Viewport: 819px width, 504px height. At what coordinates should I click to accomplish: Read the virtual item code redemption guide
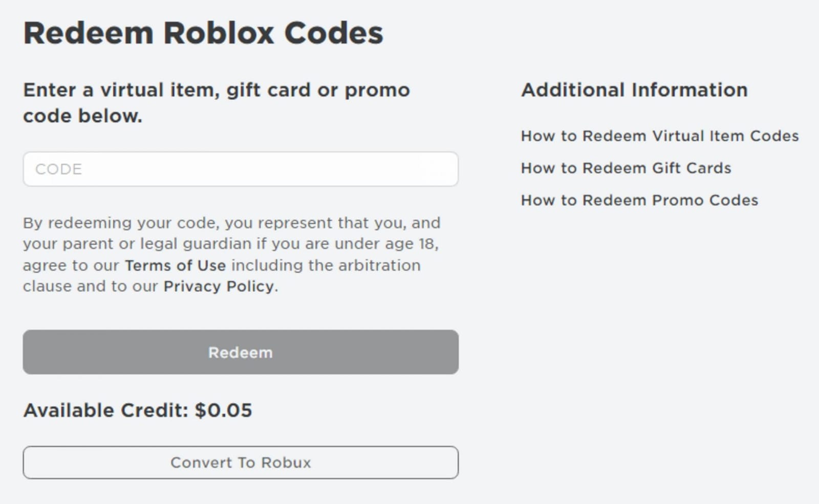(659, 136)
